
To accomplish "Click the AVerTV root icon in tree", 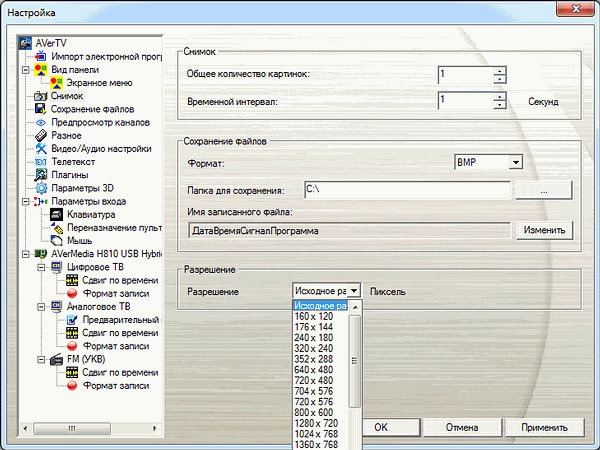I will (25, 43).
